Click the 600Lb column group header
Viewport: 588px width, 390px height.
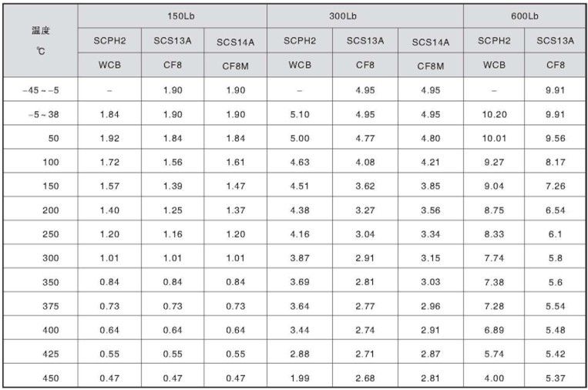(x=524, y=15)
